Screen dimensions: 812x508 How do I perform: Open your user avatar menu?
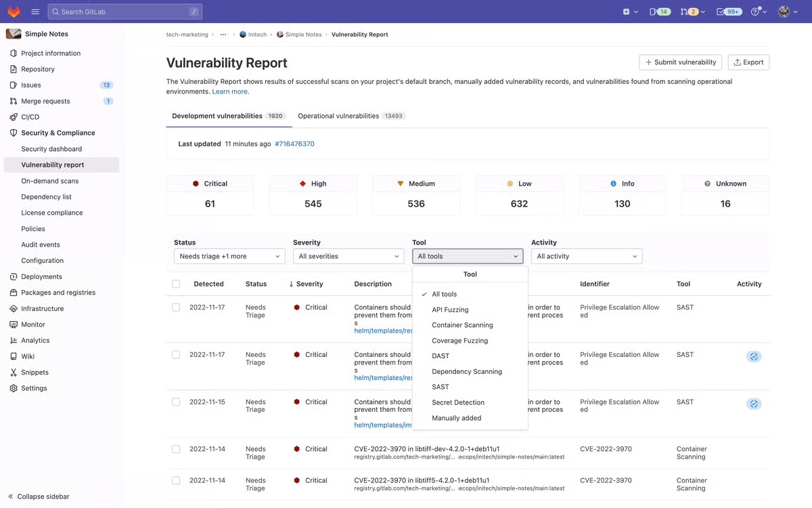pos(785,11)
